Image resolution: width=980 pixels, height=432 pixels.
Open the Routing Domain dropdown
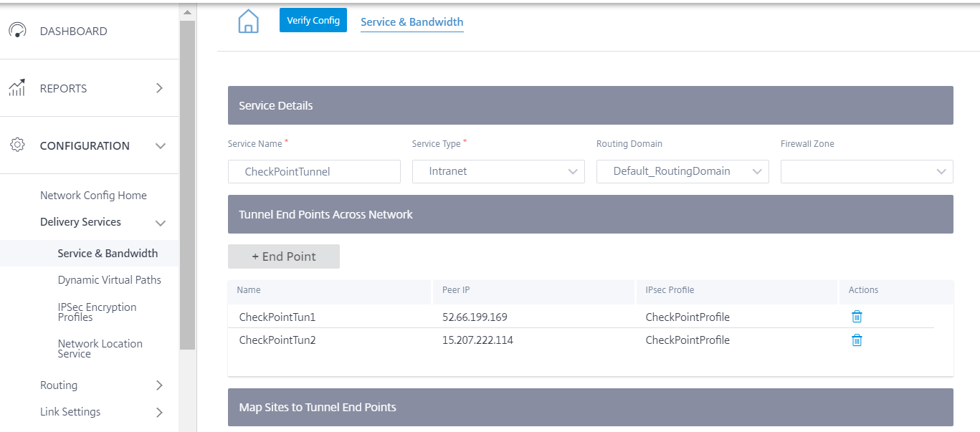(x=682, y=171)
